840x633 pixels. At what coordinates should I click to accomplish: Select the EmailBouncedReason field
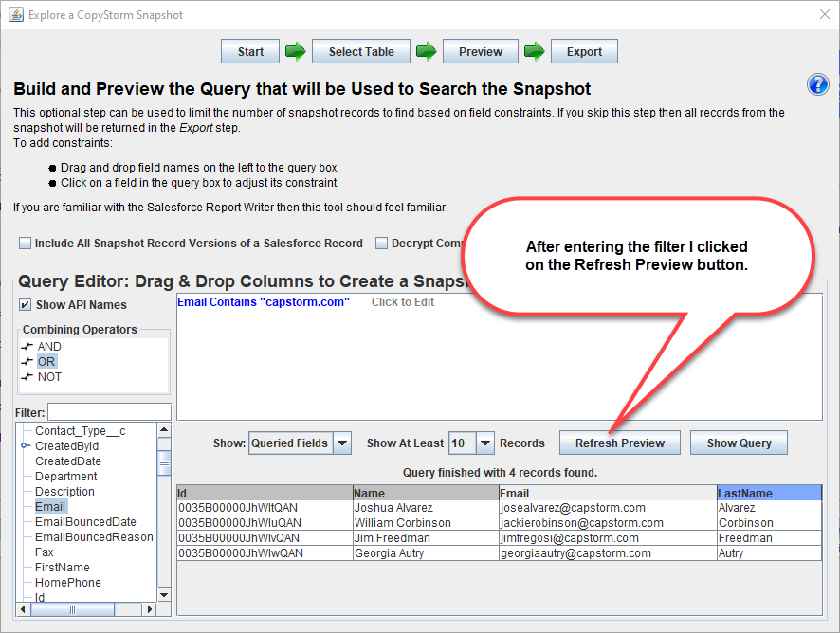pos(94,536)
